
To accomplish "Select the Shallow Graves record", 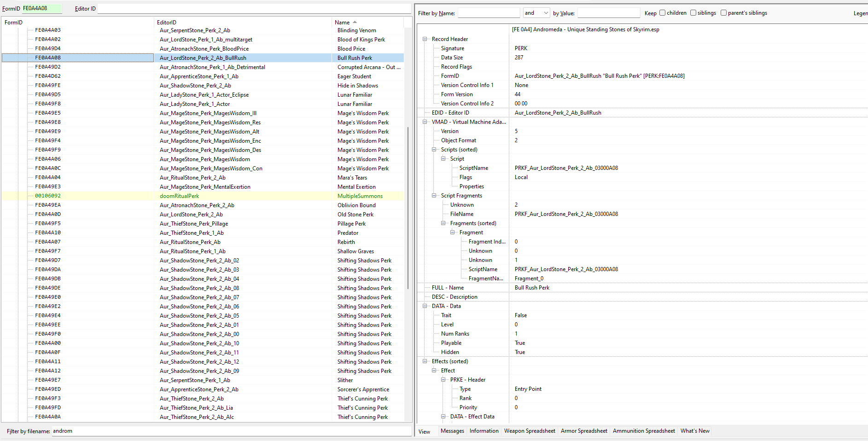I will coord(203,251).
